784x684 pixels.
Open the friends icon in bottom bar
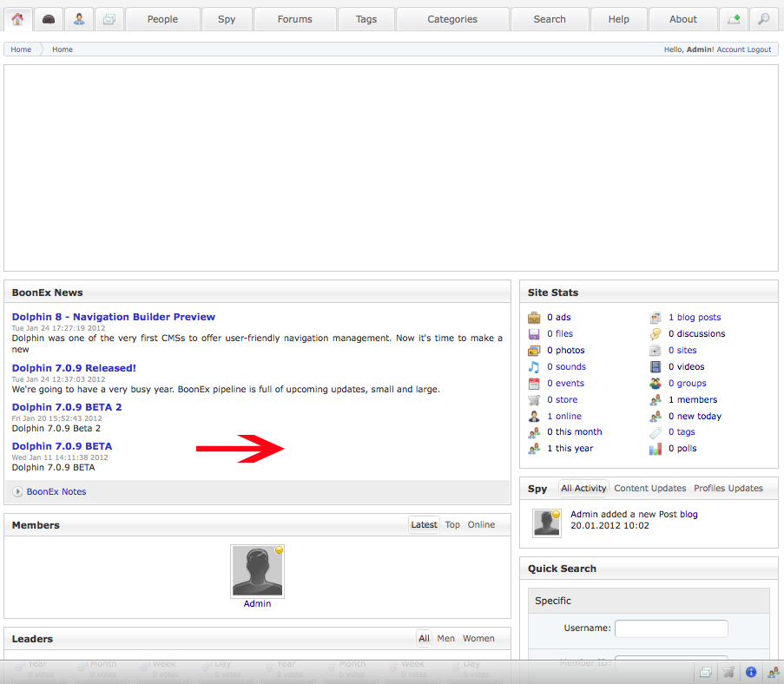tap(773, 672)
